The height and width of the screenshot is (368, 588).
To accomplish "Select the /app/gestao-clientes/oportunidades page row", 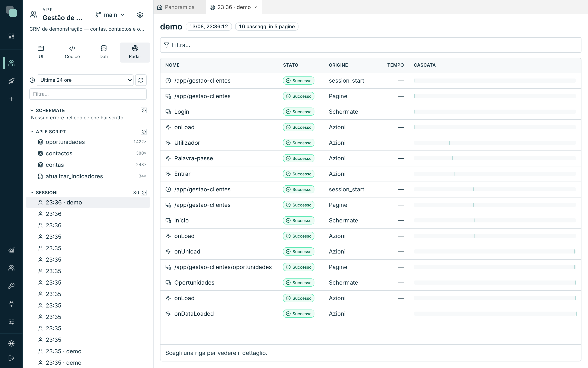I will point(371,267).
